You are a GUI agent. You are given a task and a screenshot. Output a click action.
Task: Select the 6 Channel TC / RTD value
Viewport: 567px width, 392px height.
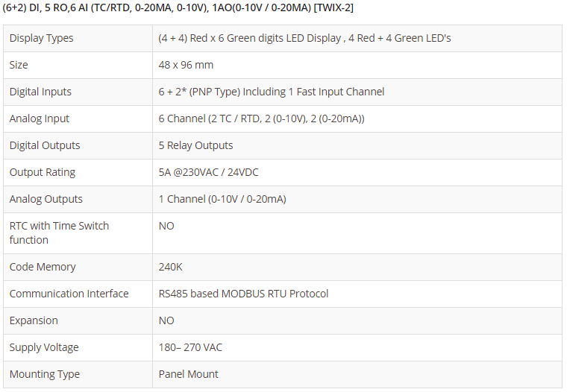[261, 118]
